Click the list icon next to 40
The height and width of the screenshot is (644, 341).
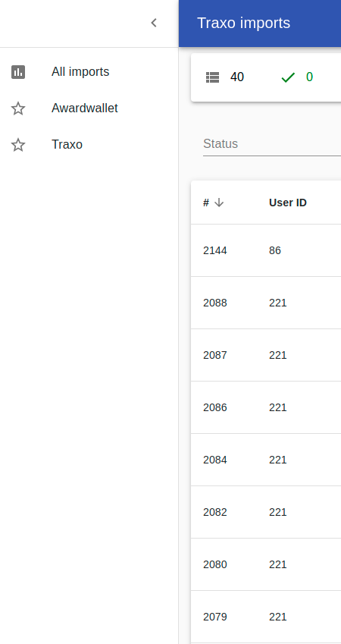(x=212, y=77)
